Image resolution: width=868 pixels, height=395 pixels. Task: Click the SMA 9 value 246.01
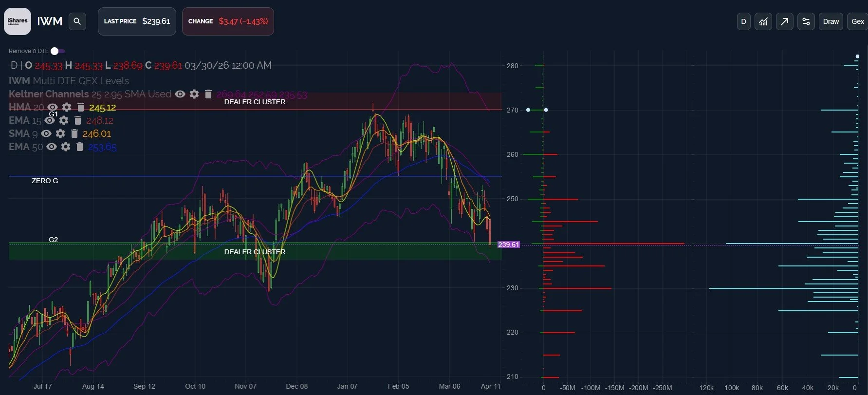point(97,134)
